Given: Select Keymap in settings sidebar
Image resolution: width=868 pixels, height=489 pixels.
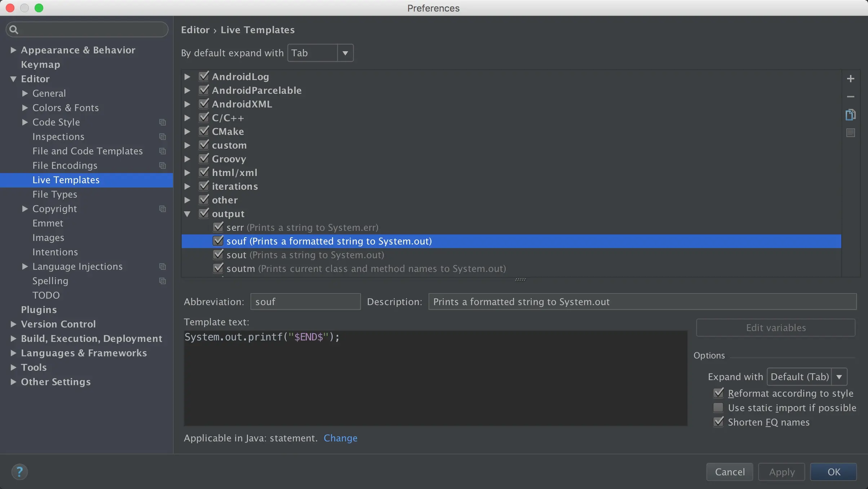Looking at the screenshot, I should coord(40,65).
